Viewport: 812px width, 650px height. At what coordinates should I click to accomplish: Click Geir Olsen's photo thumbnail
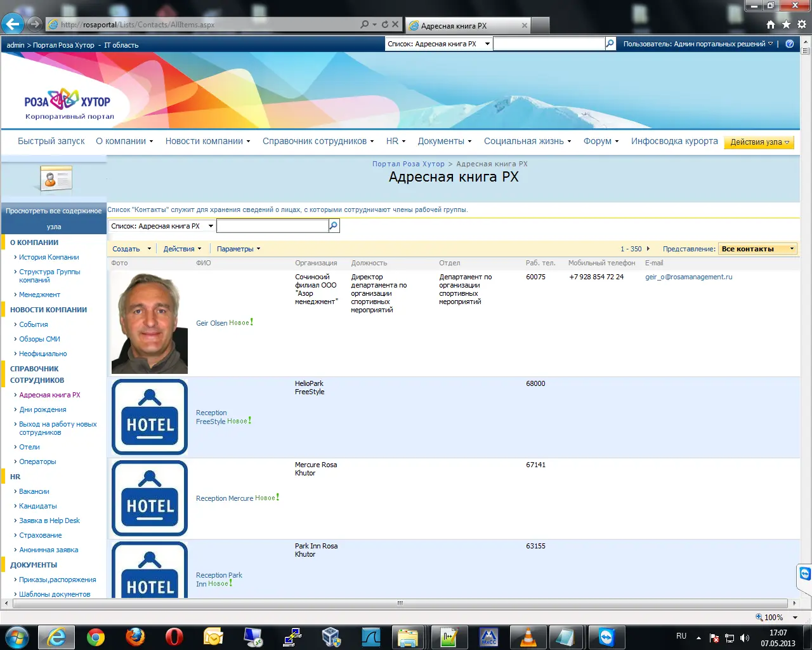(x=150, y=324)
